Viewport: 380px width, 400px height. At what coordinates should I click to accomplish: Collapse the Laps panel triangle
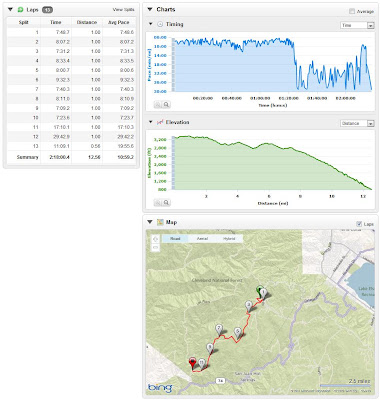[10, 10]
